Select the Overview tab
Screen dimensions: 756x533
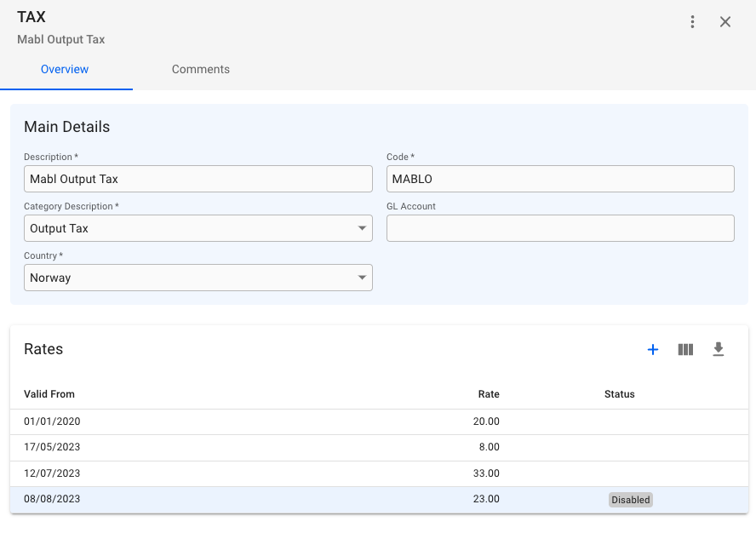pos(66,69)
